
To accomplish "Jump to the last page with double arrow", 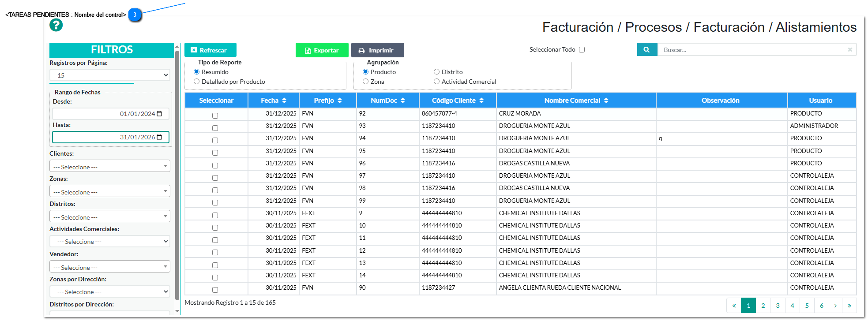I will coord(849,306).
